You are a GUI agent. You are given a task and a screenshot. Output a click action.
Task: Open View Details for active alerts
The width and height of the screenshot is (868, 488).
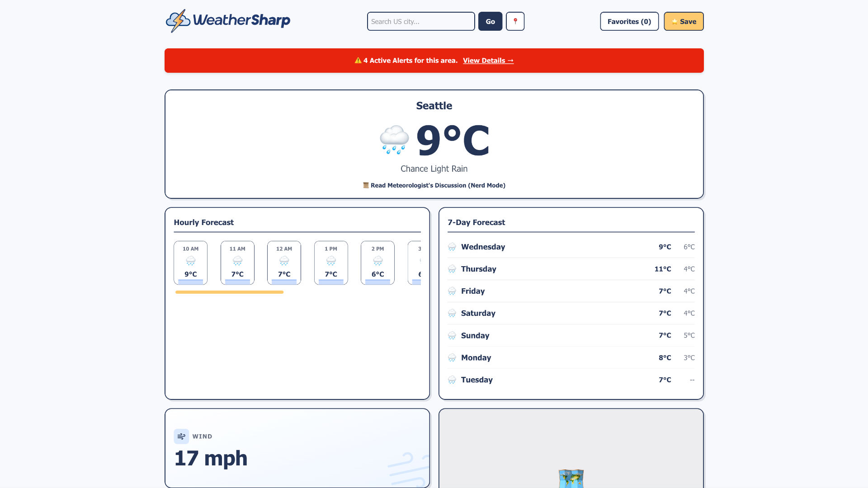tap(488, 60)
